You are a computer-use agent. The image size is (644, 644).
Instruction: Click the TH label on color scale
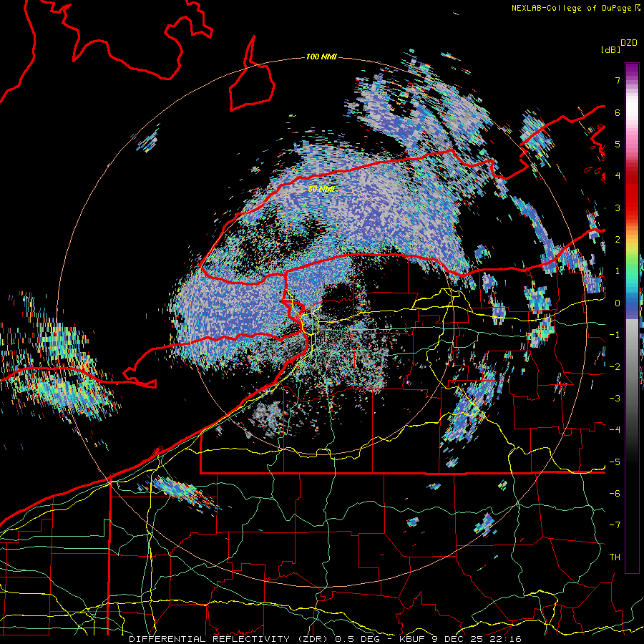[615, 557]
